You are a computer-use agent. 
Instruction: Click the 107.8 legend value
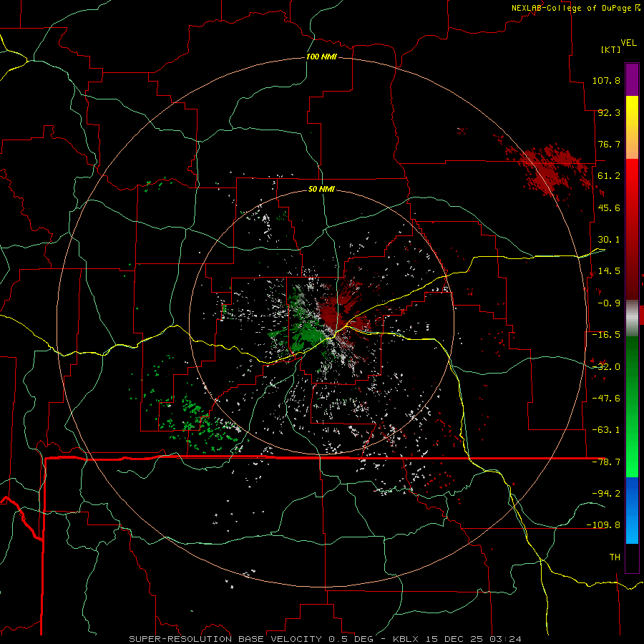[606, 80]
